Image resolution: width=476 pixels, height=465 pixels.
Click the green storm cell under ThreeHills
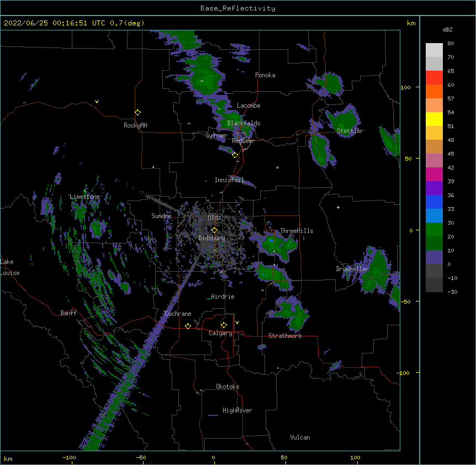277,246
